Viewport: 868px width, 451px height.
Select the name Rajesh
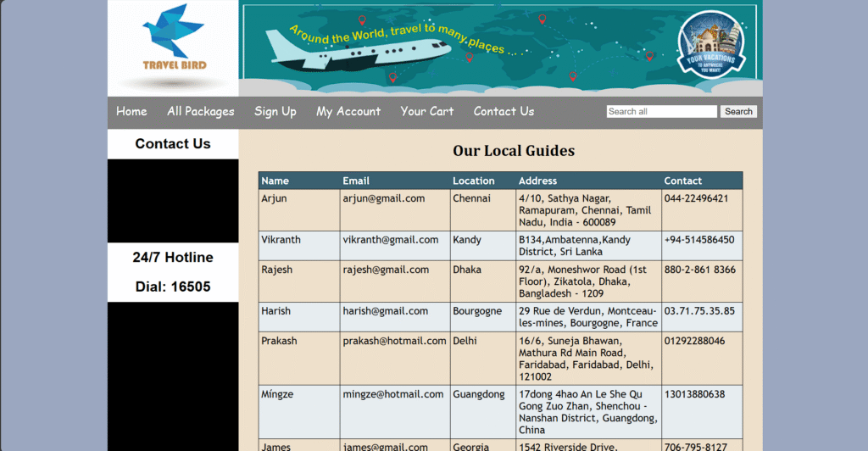pyautogui.click(x=277, y=270)
